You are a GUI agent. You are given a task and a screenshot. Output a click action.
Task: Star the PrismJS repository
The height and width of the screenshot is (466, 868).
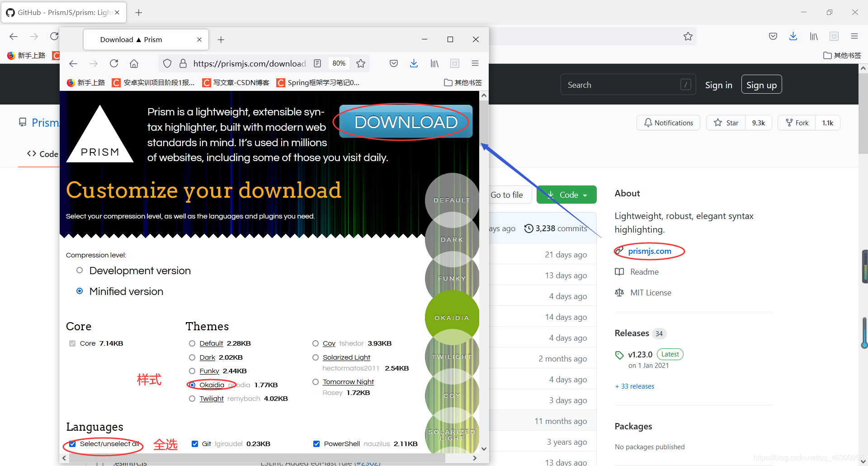[x=726, y=123]
